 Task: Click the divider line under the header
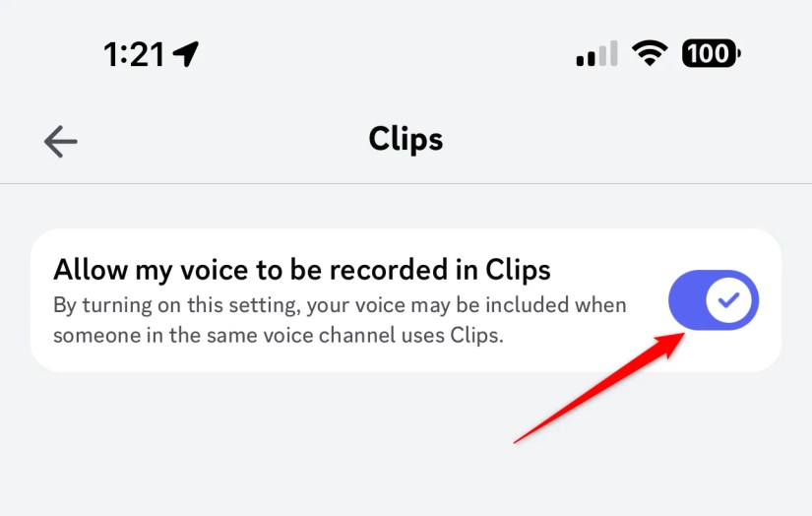(406, 183)
